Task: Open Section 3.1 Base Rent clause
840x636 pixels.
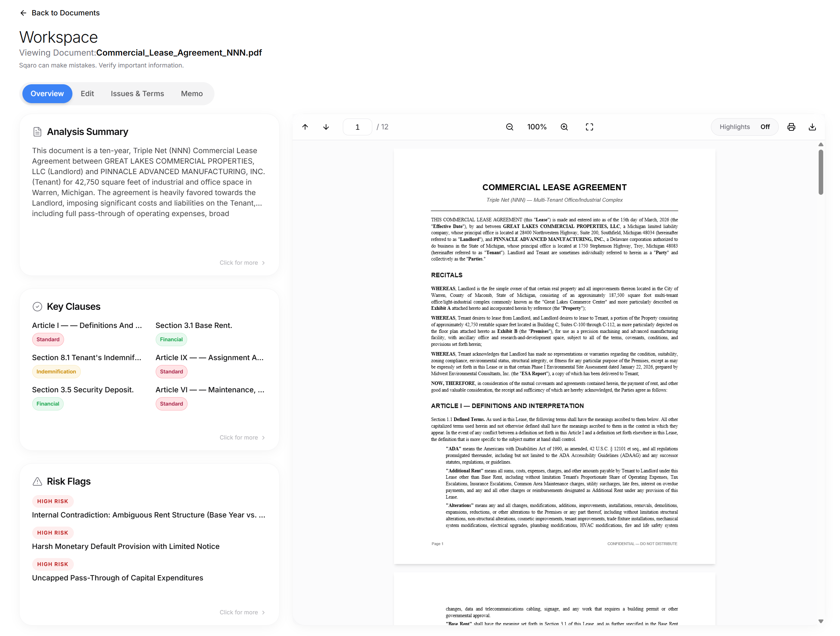Action: pos(194,325)
